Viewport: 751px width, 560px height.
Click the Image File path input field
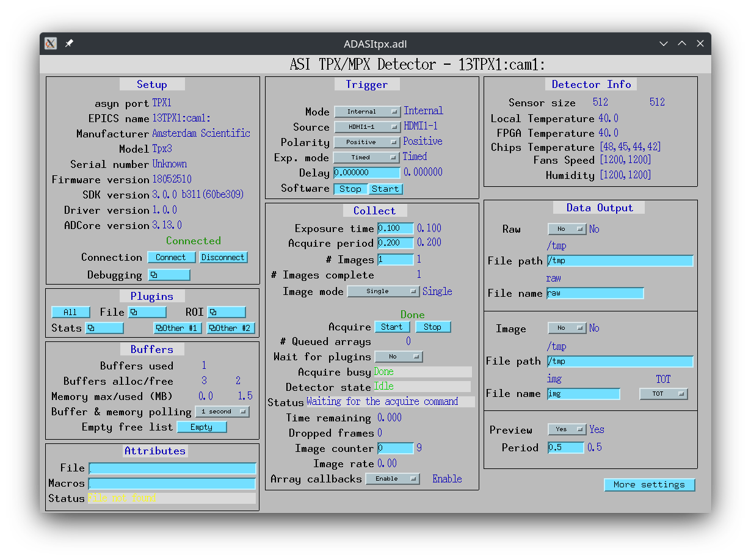pos(620,362)
